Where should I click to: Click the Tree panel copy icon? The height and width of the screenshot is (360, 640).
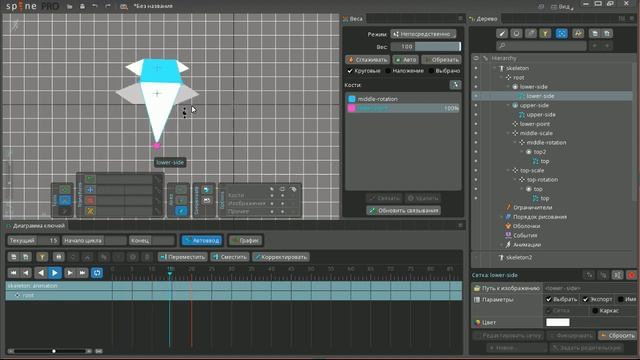click(x=595, y=33)
